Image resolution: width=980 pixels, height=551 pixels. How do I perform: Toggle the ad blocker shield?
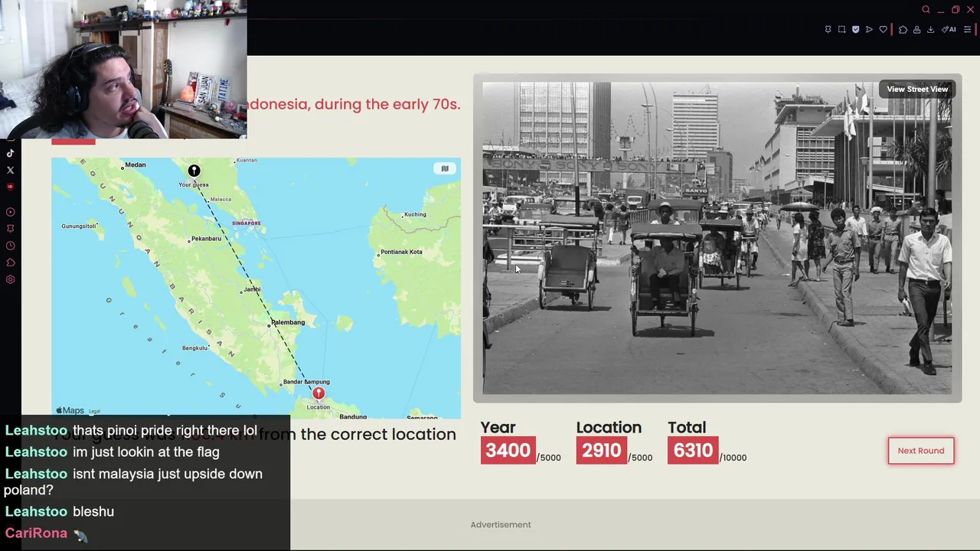[x=855, y=30]
